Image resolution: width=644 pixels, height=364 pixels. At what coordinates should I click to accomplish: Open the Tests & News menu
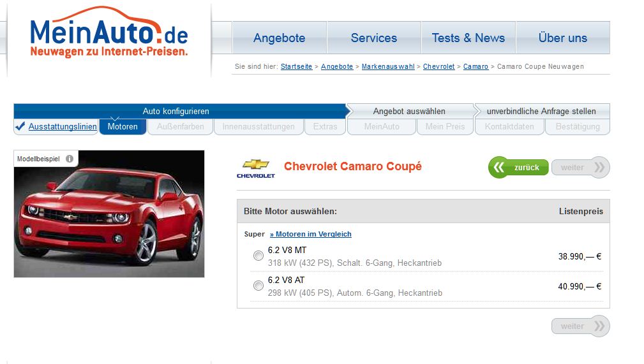pos(468,38)
